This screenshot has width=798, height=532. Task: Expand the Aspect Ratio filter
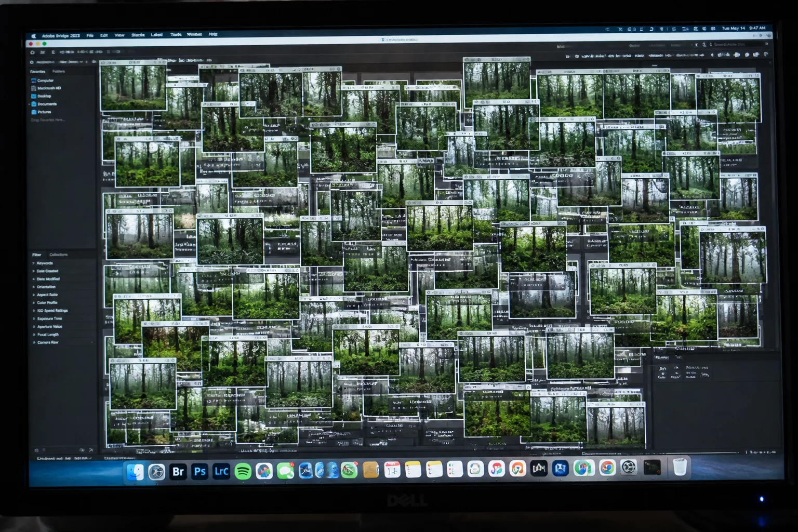(34, 295)
